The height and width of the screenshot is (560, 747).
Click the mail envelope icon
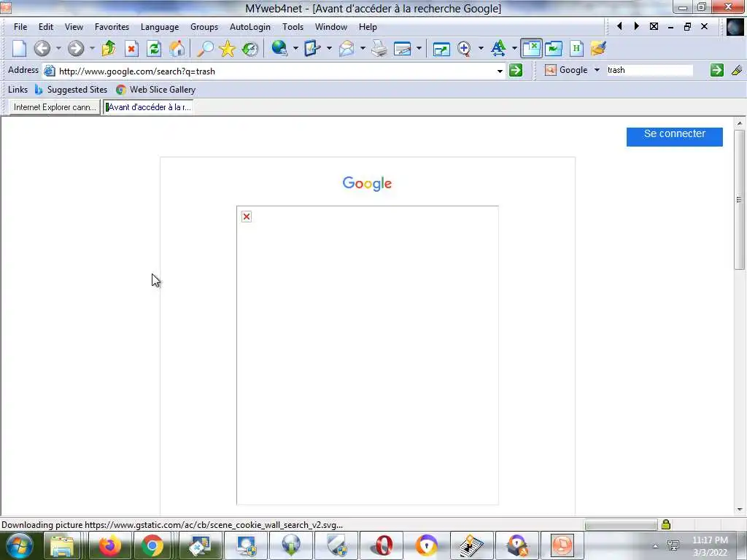(x=347, y=49)
